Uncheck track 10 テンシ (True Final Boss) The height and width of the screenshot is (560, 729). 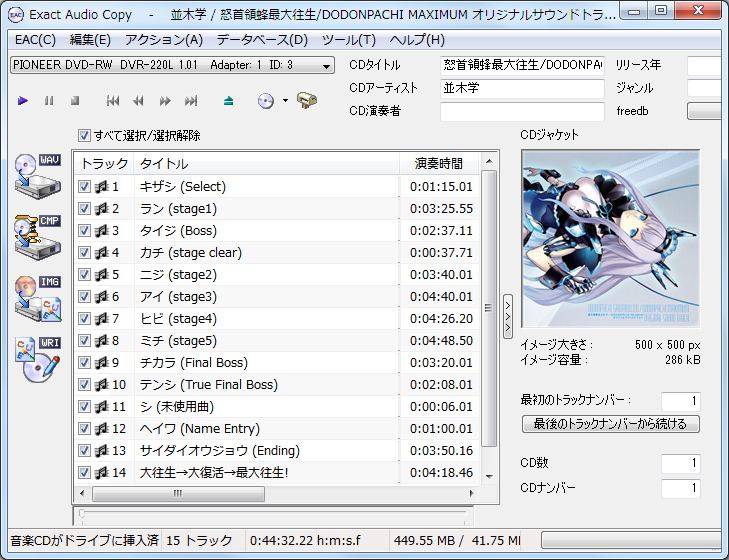85,385
